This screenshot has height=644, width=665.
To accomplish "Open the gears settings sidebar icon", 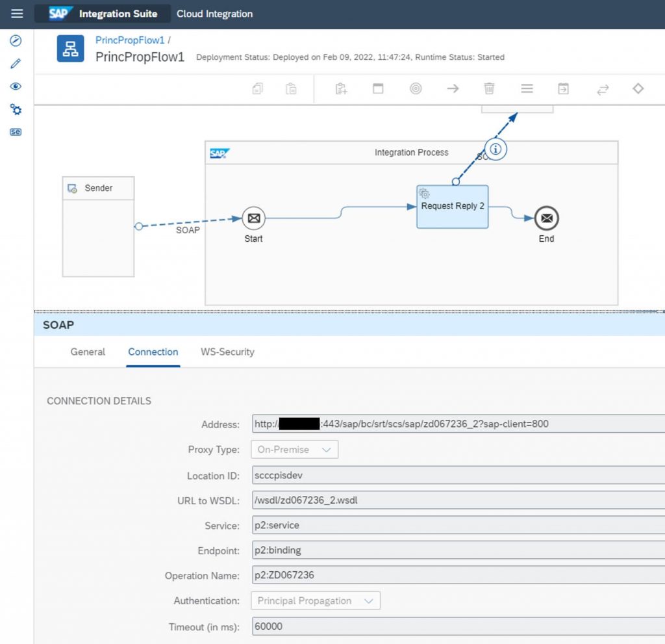I will (x=16, y=110).
